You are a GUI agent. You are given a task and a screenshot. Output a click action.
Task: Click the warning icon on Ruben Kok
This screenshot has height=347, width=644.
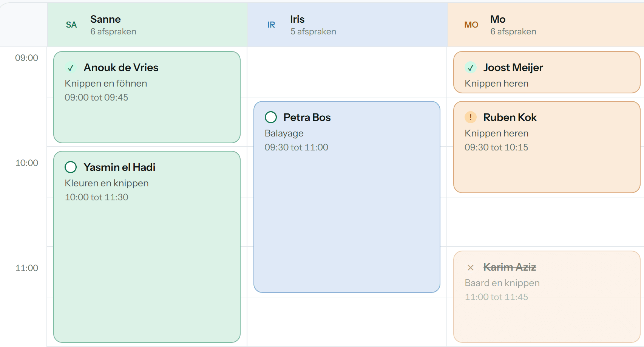pos(471,118)
